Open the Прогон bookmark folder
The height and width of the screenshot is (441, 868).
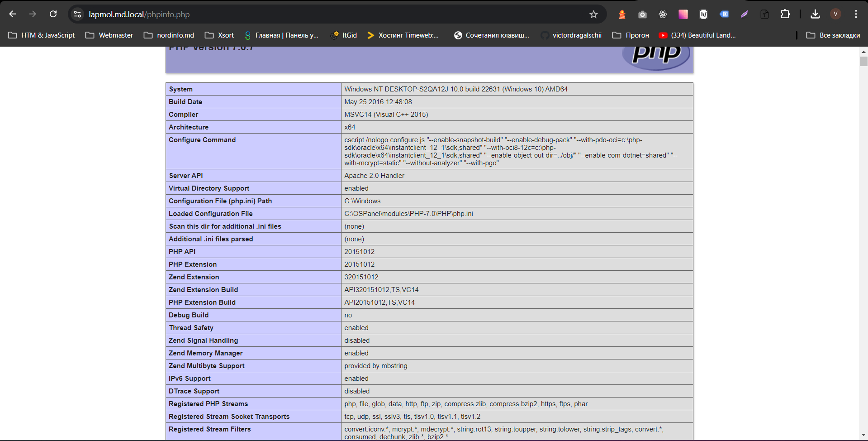(x=631, y=35)
